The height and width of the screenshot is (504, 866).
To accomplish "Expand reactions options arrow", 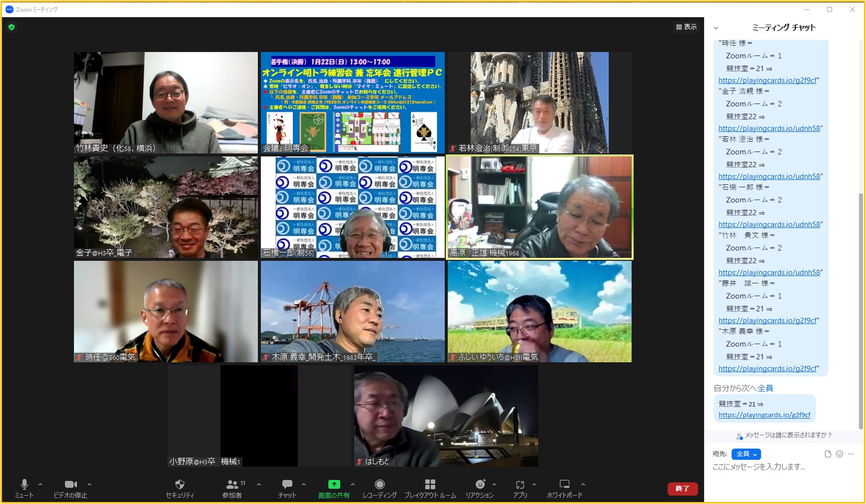I will coord(494,484).
